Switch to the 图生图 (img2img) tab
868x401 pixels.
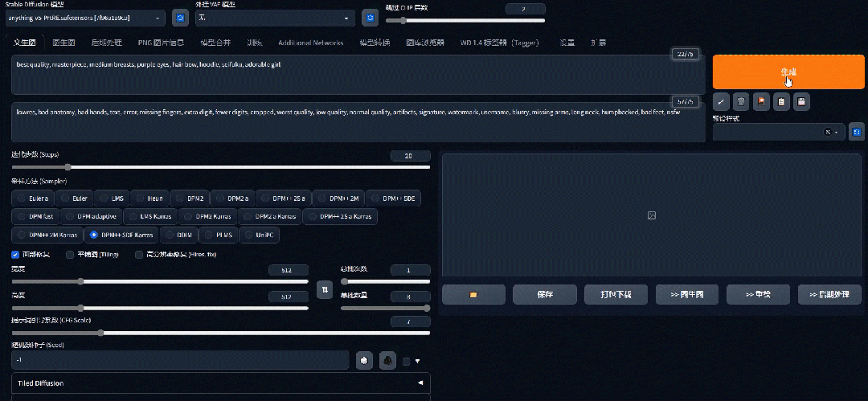(63, 43)
